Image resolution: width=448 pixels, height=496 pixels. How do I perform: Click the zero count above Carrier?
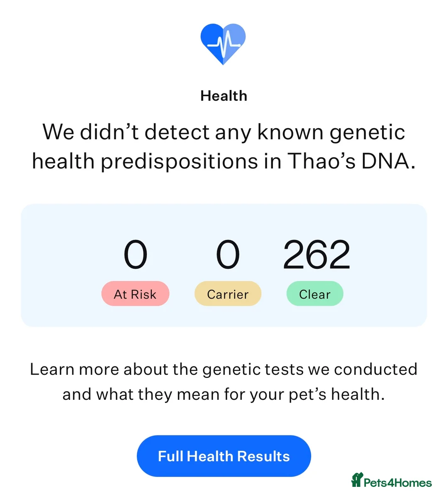228,255
